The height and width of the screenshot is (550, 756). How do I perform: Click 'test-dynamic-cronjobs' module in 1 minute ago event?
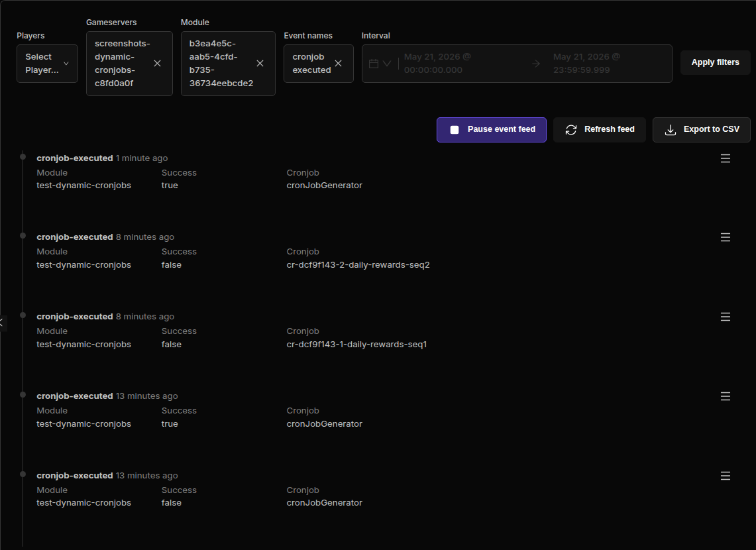click(84, 186)
